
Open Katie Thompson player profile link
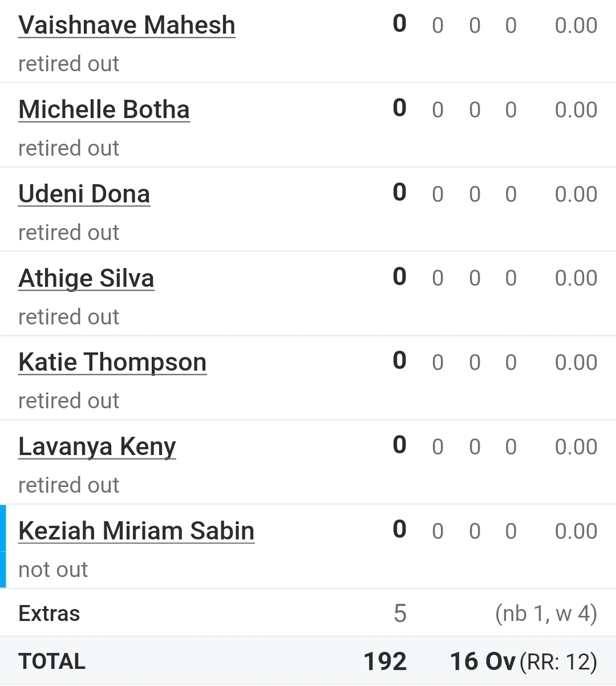point(112,363)
